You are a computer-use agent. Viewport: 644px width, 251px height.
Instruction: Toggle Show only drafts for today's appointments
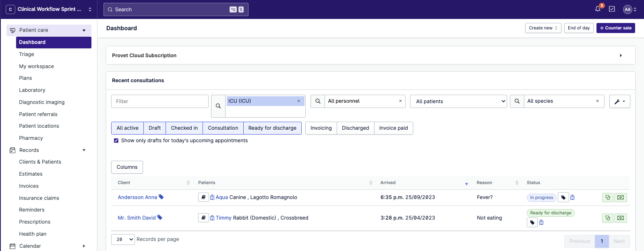pos(116,141)
